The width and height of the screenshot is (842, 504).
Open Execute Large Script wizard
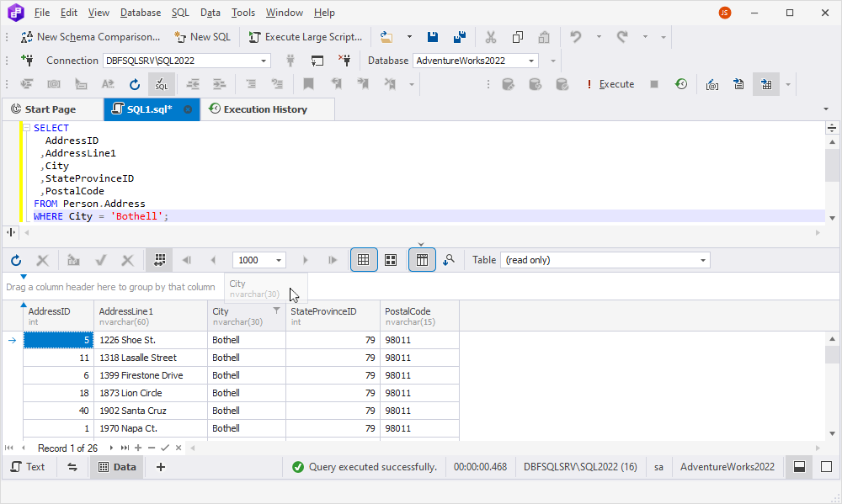click(306, 37)
